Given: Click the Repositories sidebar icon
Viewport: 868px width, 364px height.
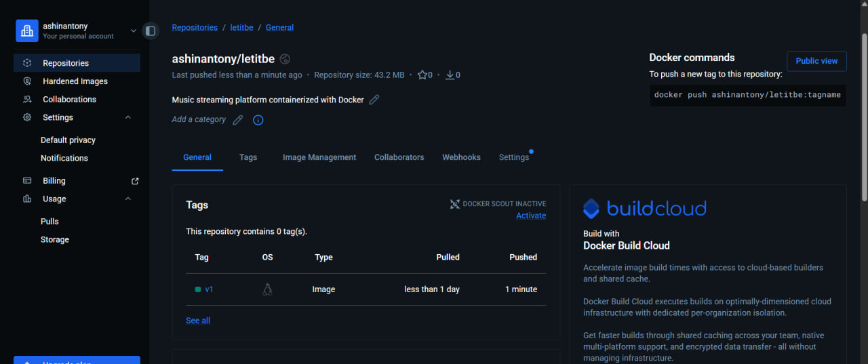Looking at the screenshot, I should pos(27,63).
